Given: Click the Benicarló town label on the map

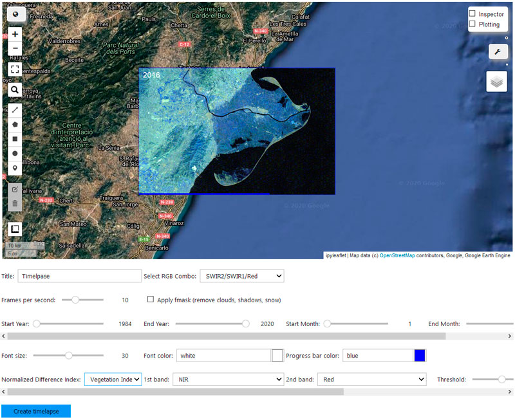Looking at the screenshot, I should pos(156,248).
